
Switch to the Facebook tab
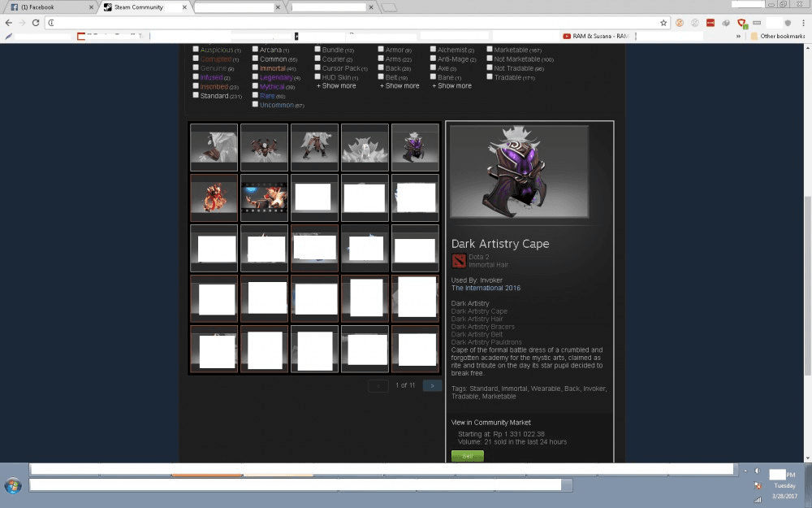[x=49, y=7]
